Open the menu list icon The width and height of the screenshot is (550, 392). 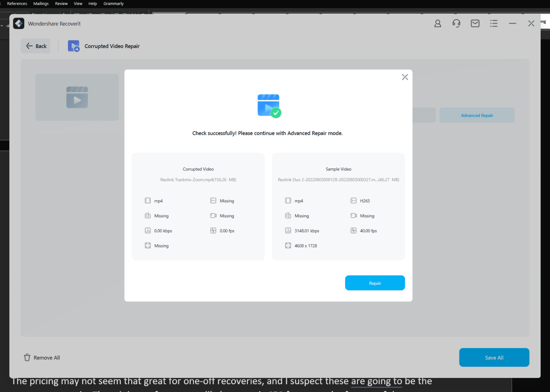point(494,23)
